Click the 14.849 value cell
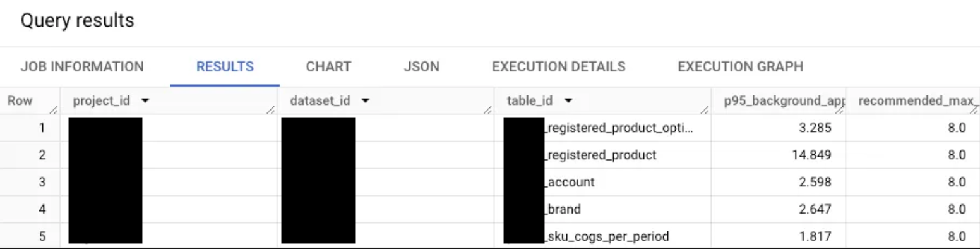The height and width of the screenshot is (249, 980). 779,155
